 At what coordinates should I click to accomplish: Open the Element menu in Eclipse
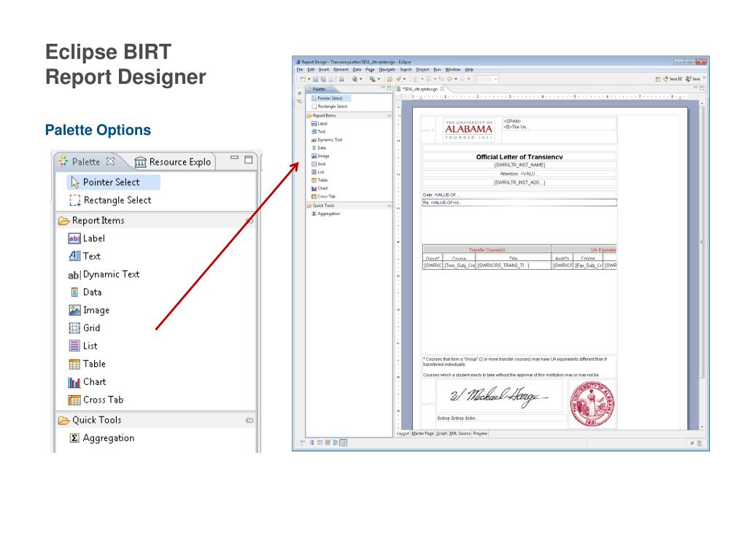pos(341,69)
